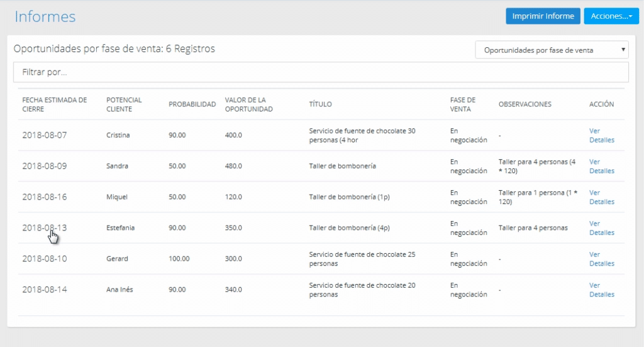Sort by Título column header

click(x=320, y=105)
